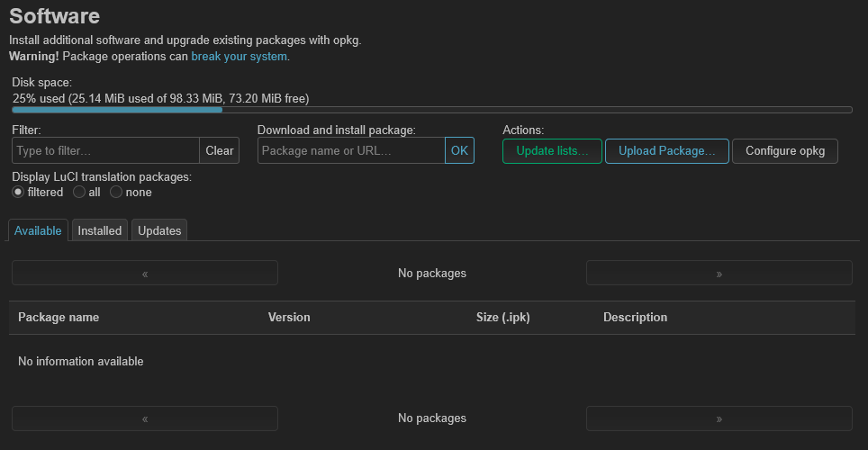This screenshot has width=868, height=450.
Task: Select the none translation packages option
Action: (115, 192)
